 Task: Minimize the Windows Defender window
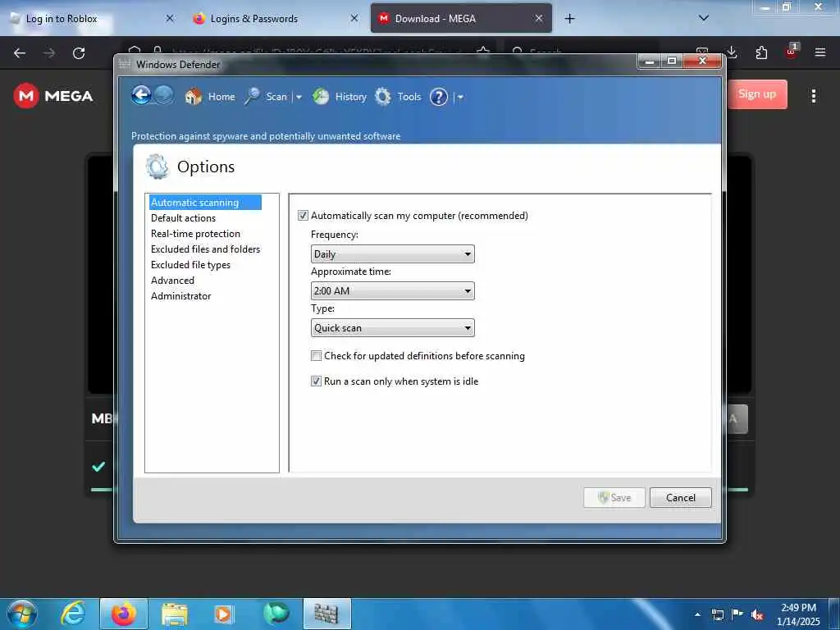point(650,61)
